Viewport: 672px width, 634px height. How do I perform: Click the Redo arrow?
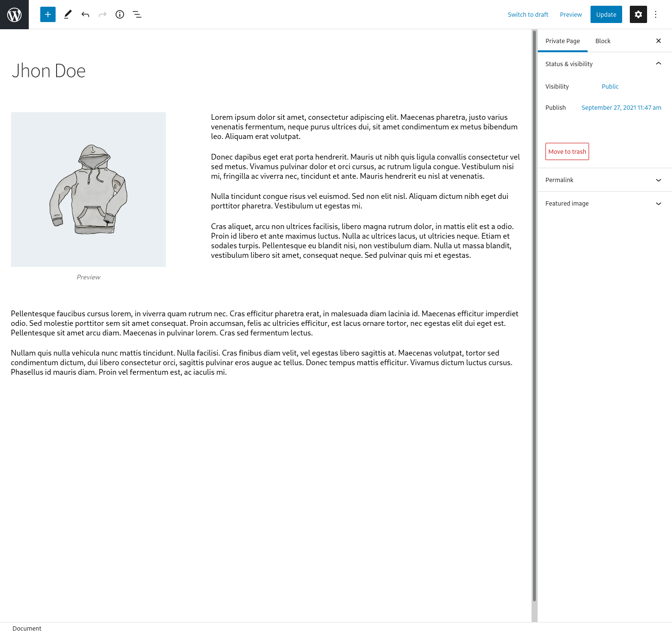[102, 14]
